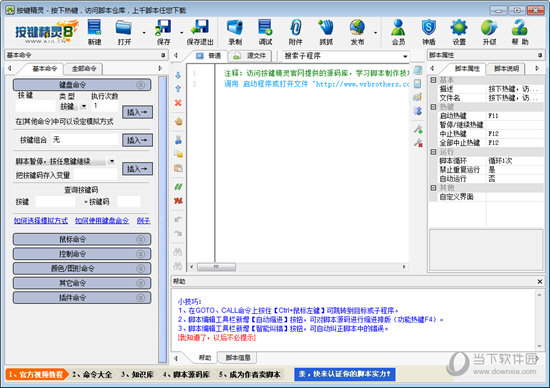Image resolution: width=550 pixels, height=388 pixels.
Task: Open the 类型 按键 dropdown
Action: tap(84, 106)
